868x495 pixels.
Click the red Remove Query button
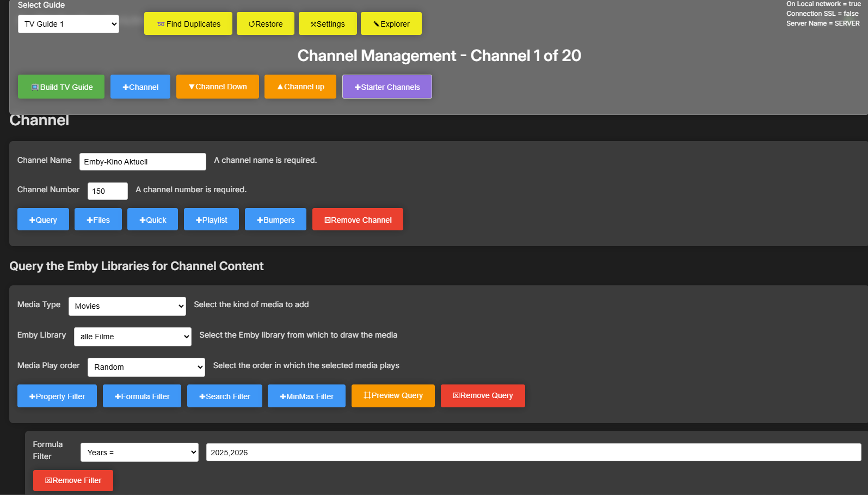tap(483, 396)
